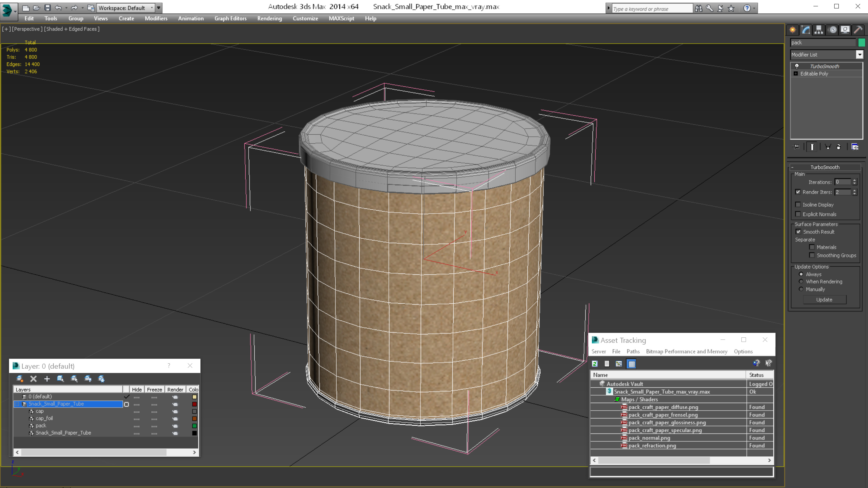The height and width of the screenshot is (488, 868).
Task: Select pack_normal.png in Asset Tracking
Action: click(649, 438)
